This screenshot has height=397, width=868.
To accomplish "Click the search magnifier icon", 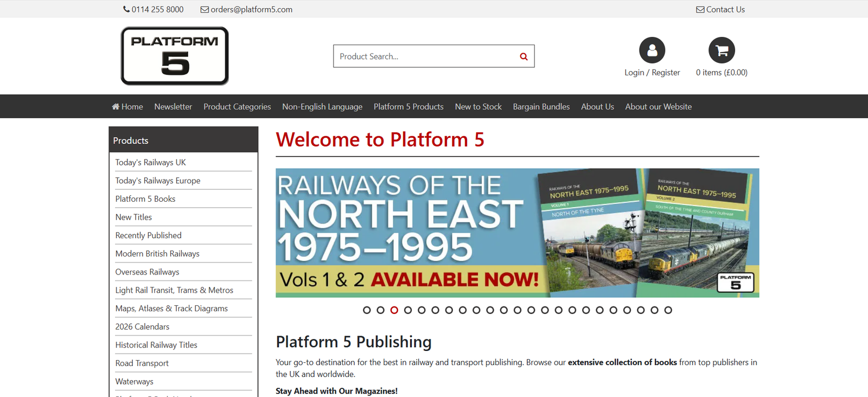I will (524, 56).
